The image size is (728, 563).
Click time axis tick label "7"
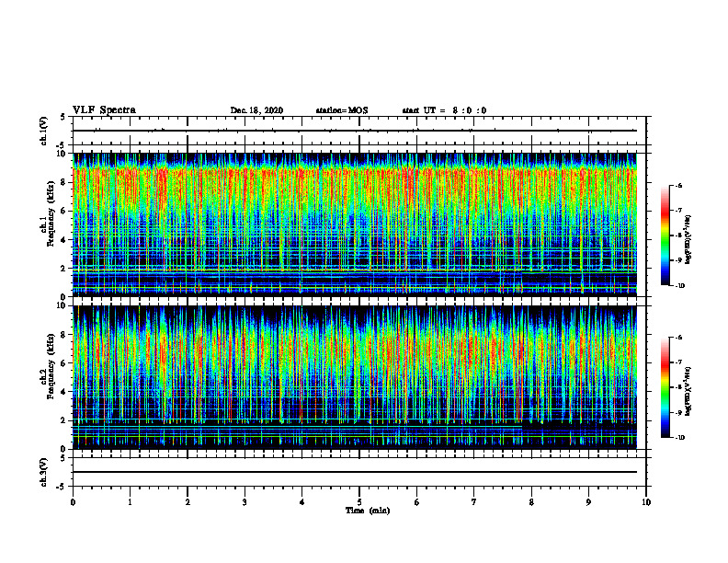(474, 502)
